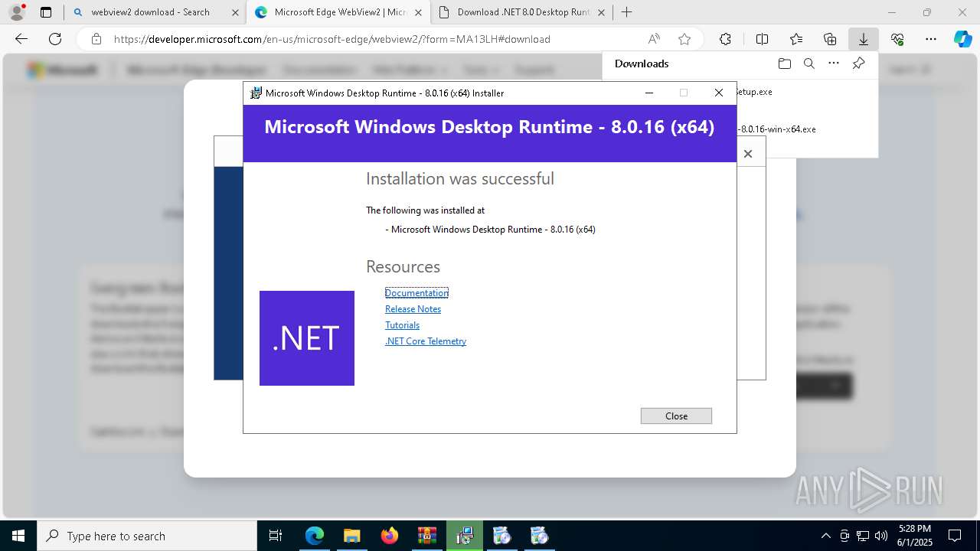Viewport: 980px width, 551px height.
Task: Launch Firefox from the taskbar
Action: (389, 536)
